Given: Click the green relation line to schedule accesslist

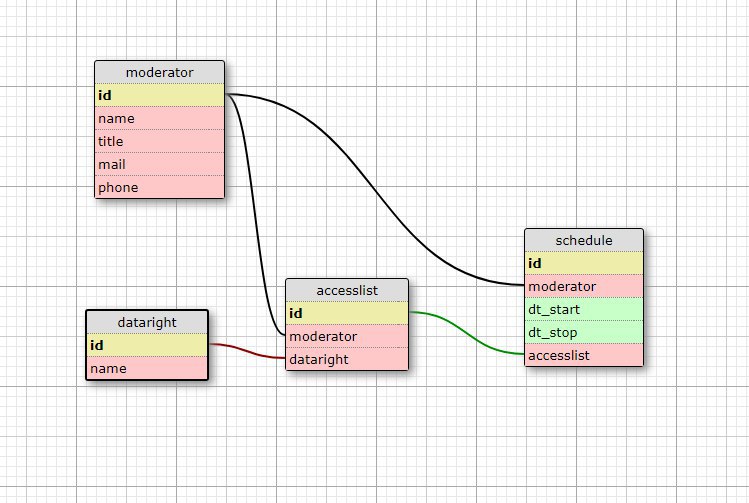Looking at the screenshot, I should (467, 333).
